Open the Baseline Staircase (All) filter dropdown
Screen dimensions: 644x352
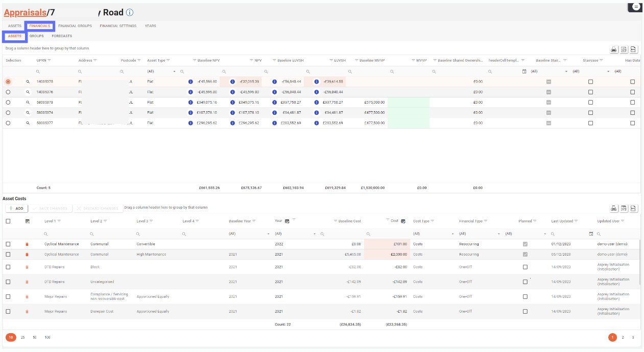tap(549, 71)
